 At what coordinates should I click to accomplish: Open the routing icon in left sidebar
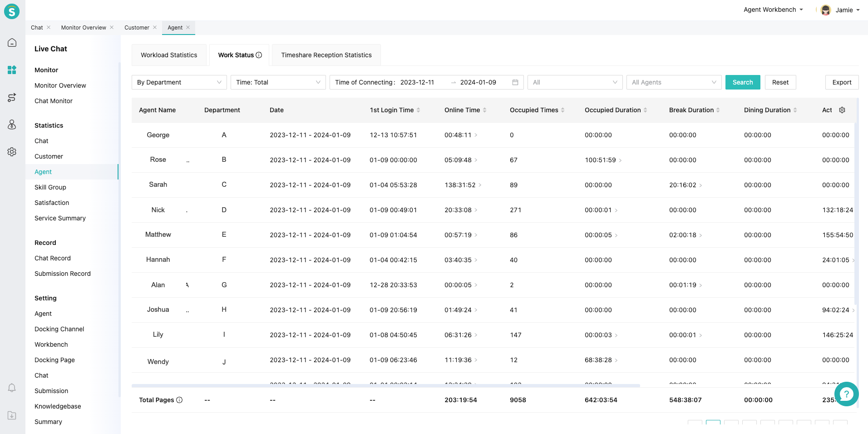coord(12,97)
